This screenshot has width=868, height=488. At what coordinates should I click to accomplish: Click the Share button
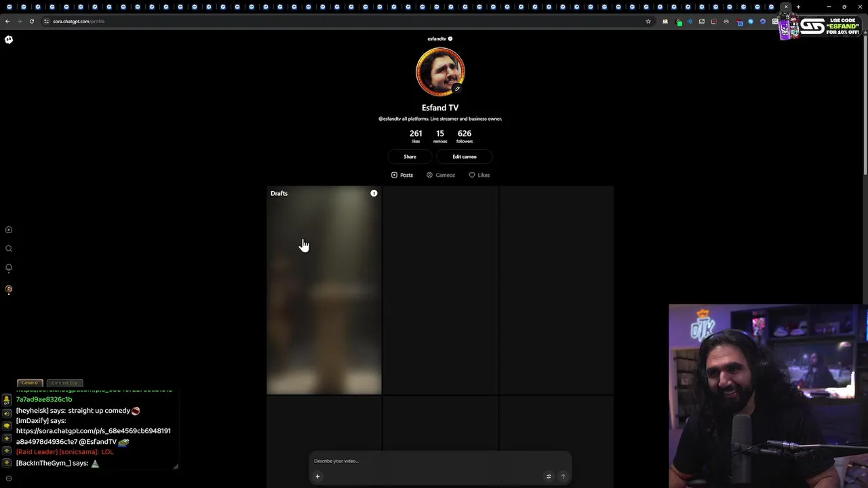(410, 157)
